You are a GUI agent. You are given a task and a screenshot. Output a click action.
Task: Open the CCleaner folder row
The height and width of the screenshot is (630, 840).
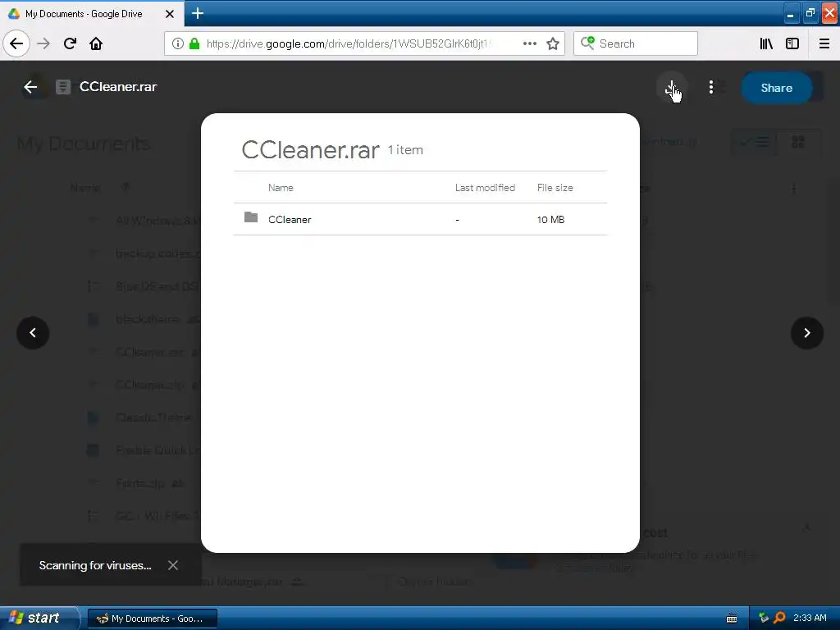pos(421,219)
